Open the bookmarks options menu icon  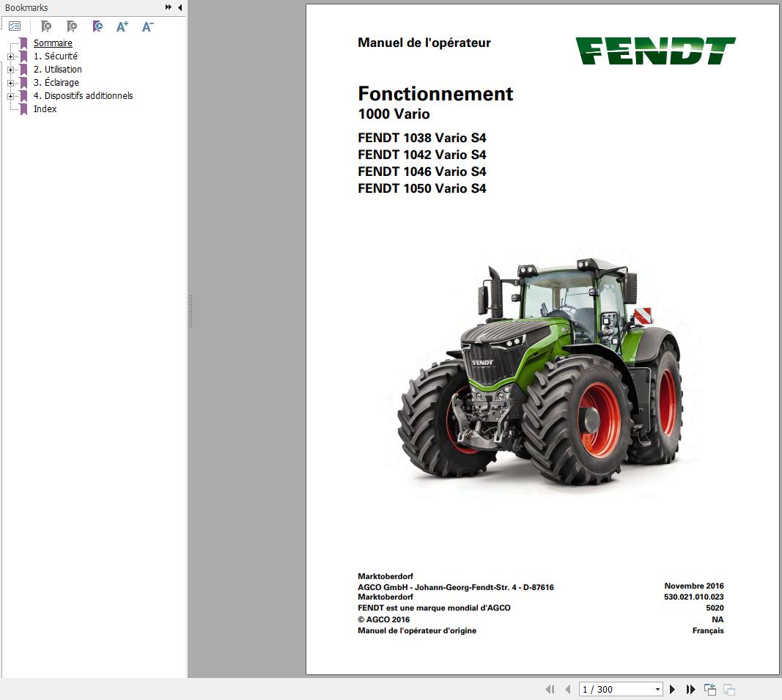point(15,26)
